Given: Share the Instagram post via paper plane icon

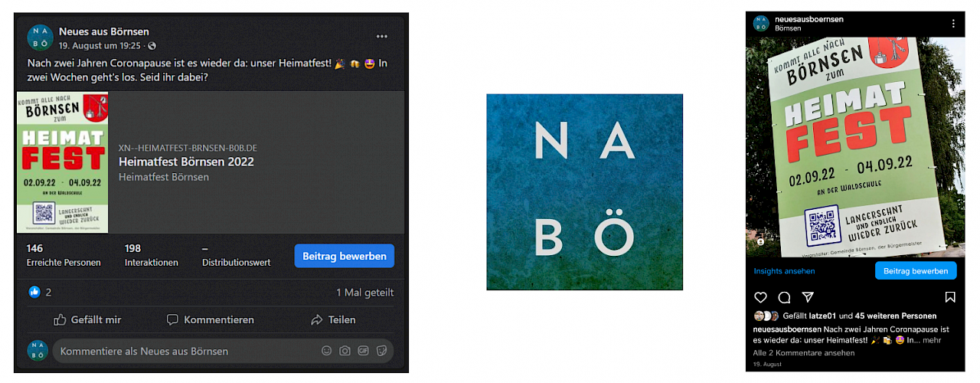Looking at the screenshot, I should point(808,297).
